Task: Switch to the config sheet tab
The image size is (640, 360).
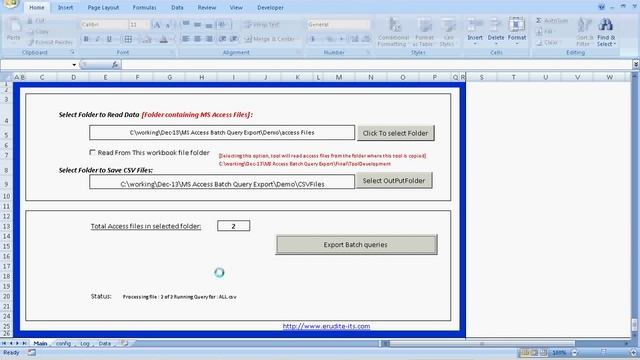Action: click(63, 343)
